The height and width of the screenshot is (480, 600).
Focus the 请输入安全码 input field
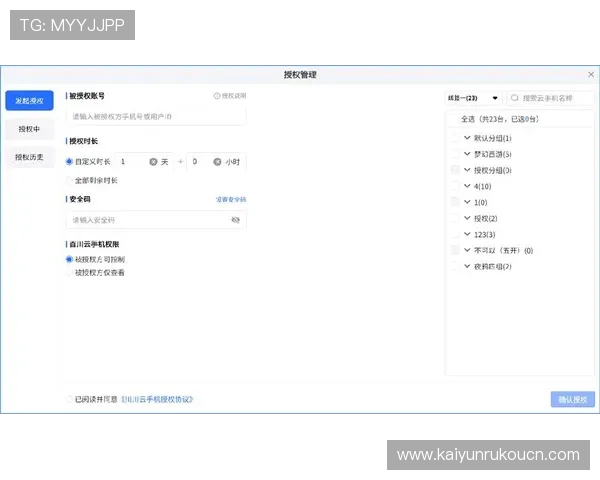156,220
